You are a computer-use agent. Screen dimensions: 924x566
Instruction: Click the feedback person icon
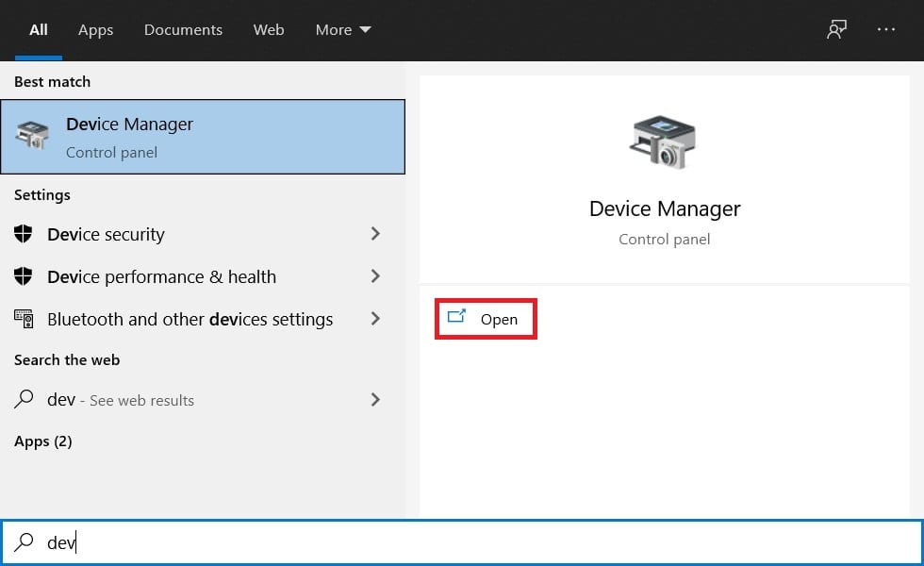836,29
